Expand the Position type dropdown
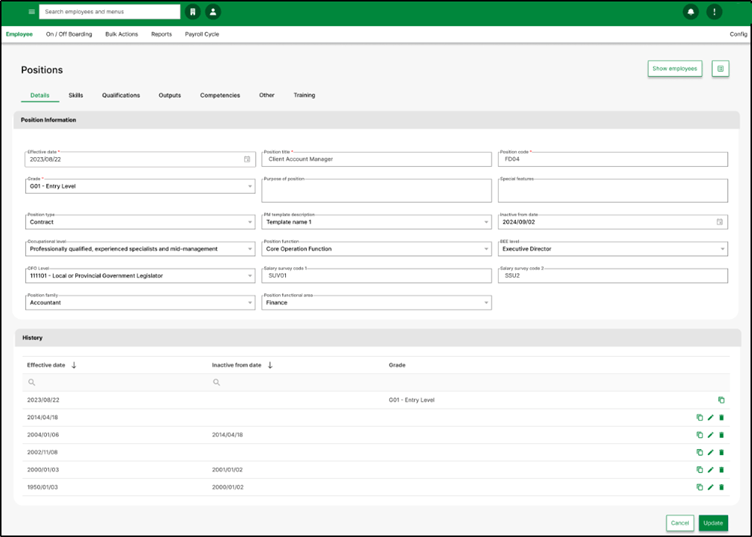This screenshot has height=537, width=752. [140, 222]
